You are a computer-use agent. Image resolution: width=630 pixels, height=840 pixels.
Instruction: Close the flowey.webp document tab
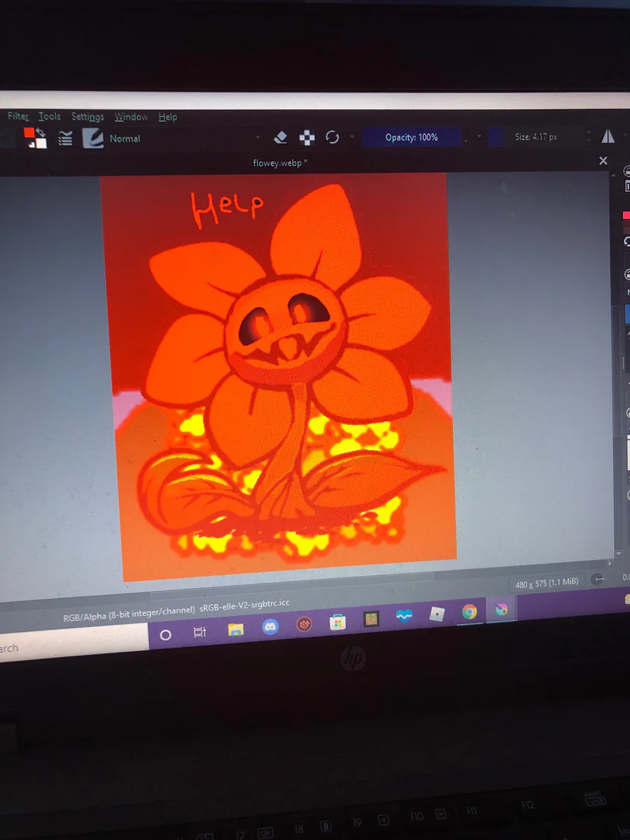(603, 161)
